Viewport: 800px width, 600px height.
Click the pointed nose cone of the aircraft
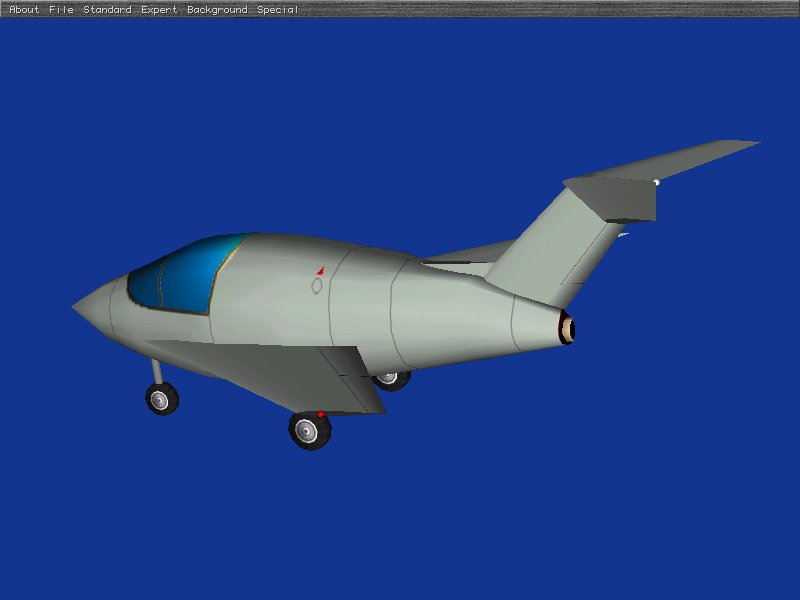click(x=92, y=304)
